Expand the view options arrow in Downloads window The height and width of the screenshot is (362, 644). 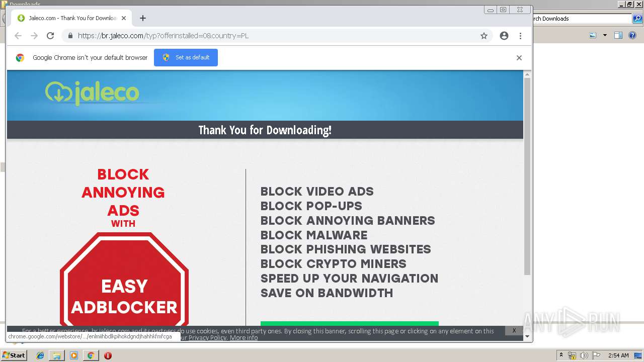tap(605, 35)
